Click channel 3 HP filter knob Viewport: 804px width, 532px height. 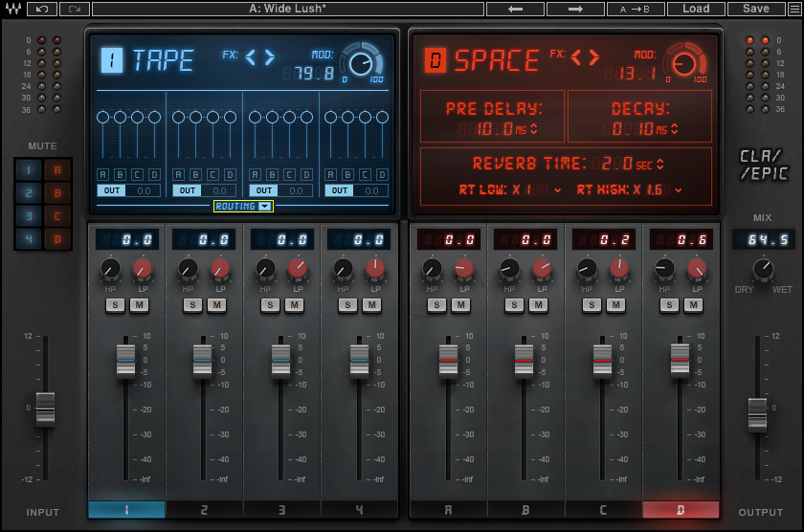pos(266,269)
